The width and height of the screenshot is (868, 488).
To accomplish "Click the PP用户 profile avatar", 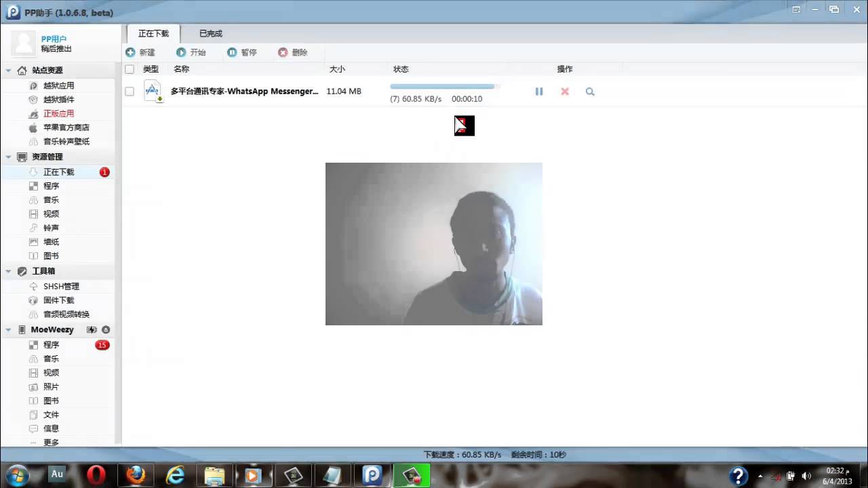I will tap(24, 43).
